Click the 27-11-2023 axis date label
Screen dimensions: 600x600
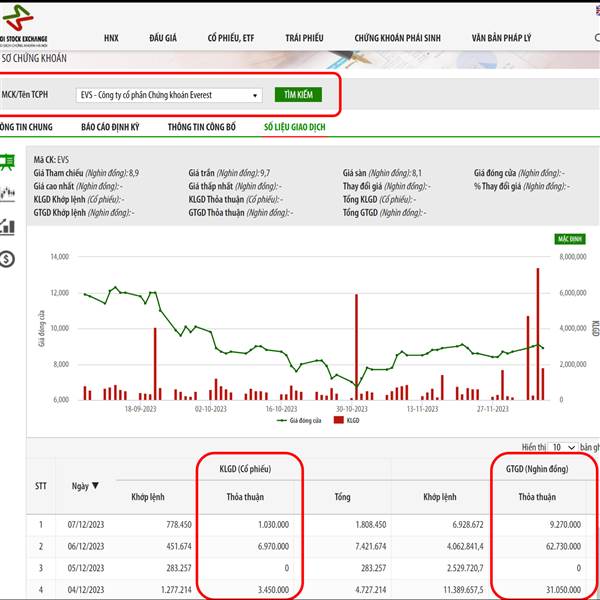coord(493,409)
